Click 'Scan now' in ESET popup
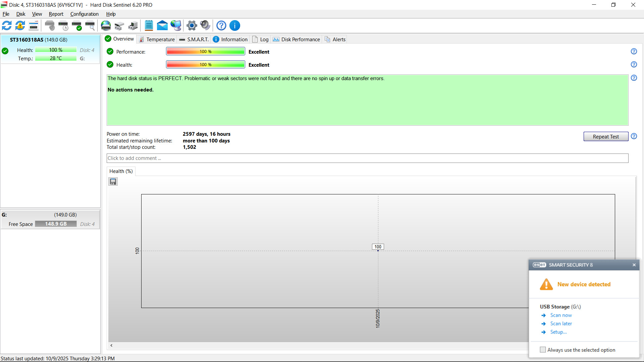 [x=561, y=315]
